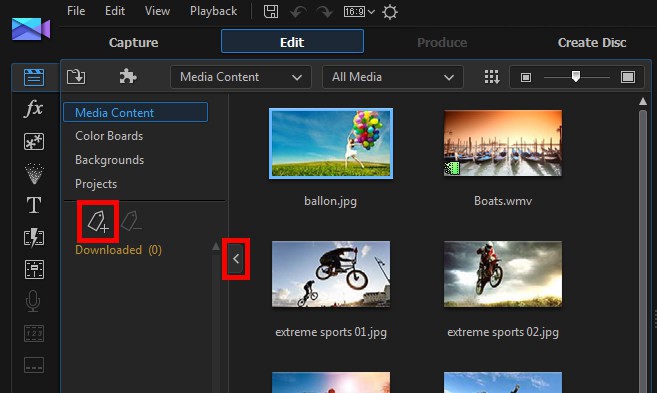Open the Playback menu
657x393 pixels.
[213, 11]
